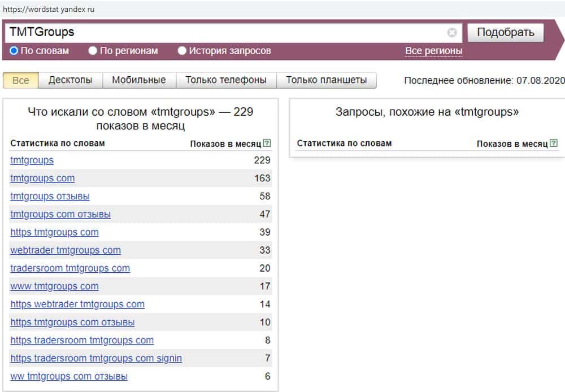Select the "По словам" radio button
Viewport: 565px width, 392px height.
pos(14,51)
